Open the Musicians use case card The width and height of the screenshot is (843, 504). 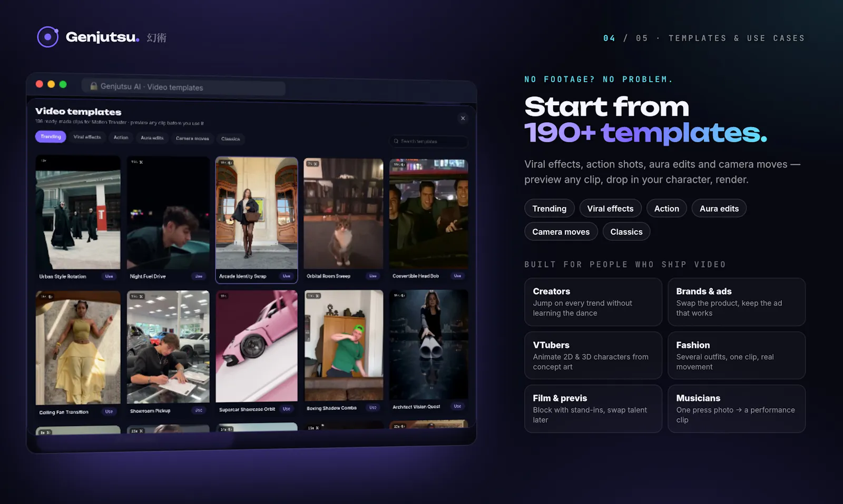[737, 409]
